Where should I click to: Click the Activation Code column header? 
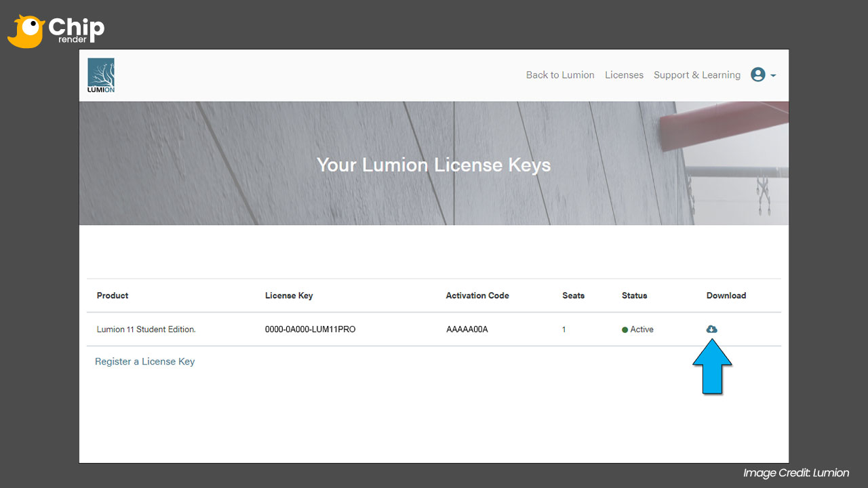point(477,296)
